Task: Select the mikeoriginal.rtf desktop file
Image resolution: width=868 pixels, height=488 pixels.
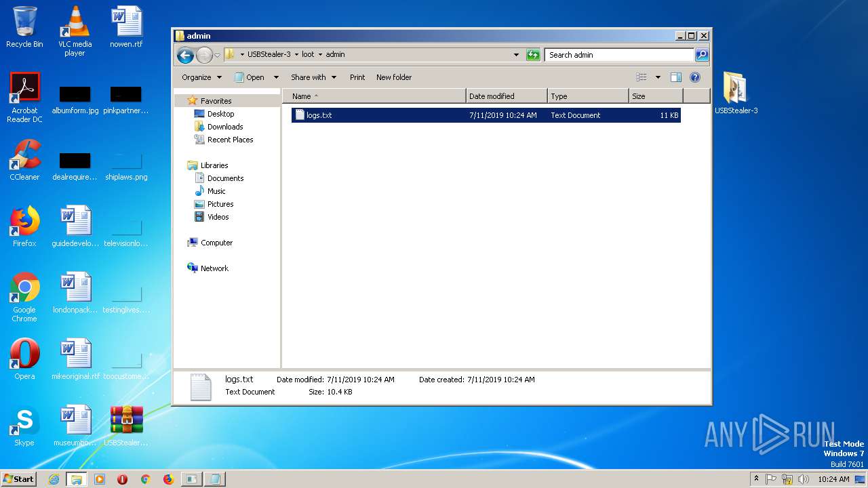Action: (x=75, y=360)
